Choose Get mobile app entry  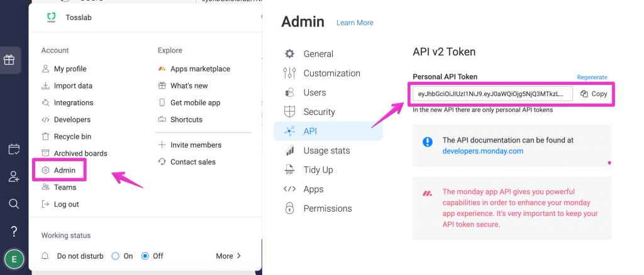[195, 102]
